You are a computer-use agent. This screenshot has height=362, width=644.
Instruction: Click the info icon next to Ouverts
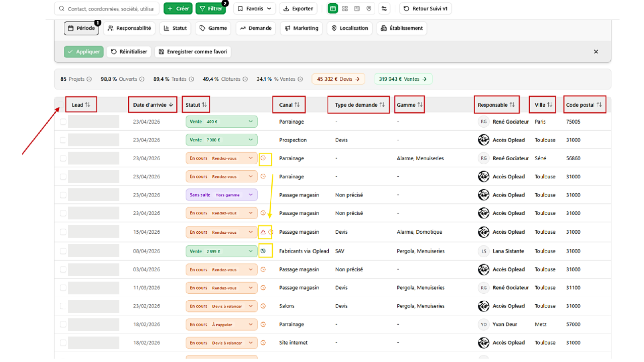click(x=142, y=79)
